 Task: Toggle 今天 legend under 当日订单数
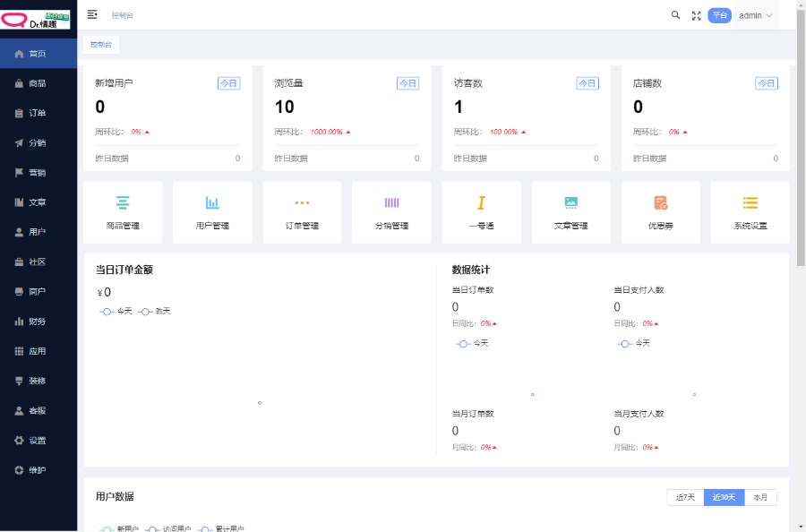(x=472, y=343)
